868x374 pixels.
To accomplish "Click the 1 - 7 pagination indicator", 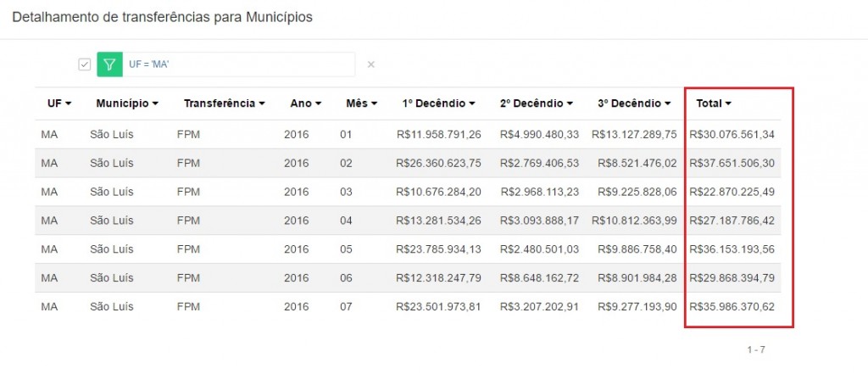I will [x=755, y=349].
